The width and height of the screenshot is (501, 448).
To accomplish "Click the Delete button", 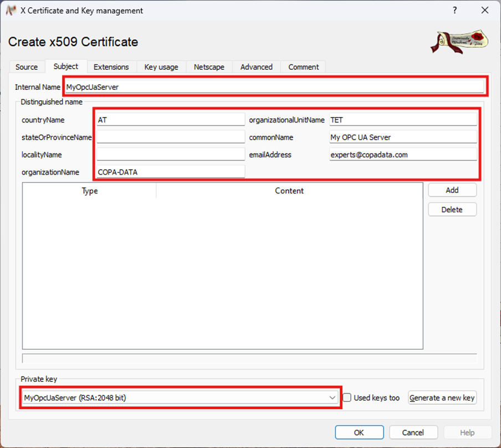I will [452, 210].
